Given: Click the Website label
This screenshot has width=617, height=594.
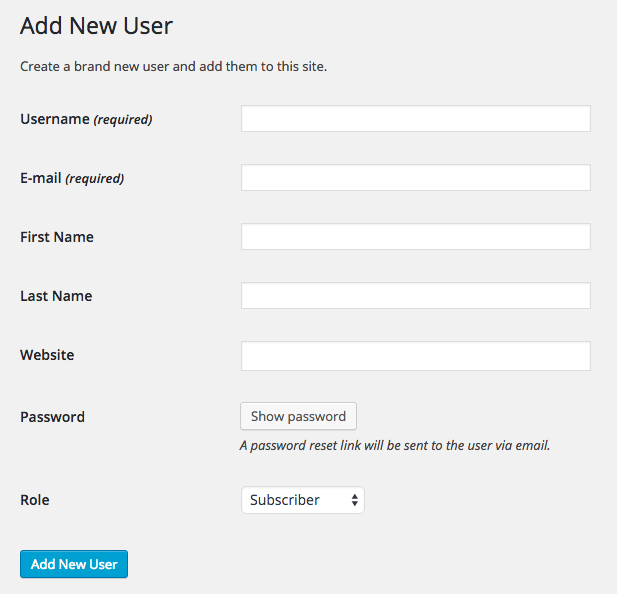Looking at the screenshot, I should tap(47, 355).
